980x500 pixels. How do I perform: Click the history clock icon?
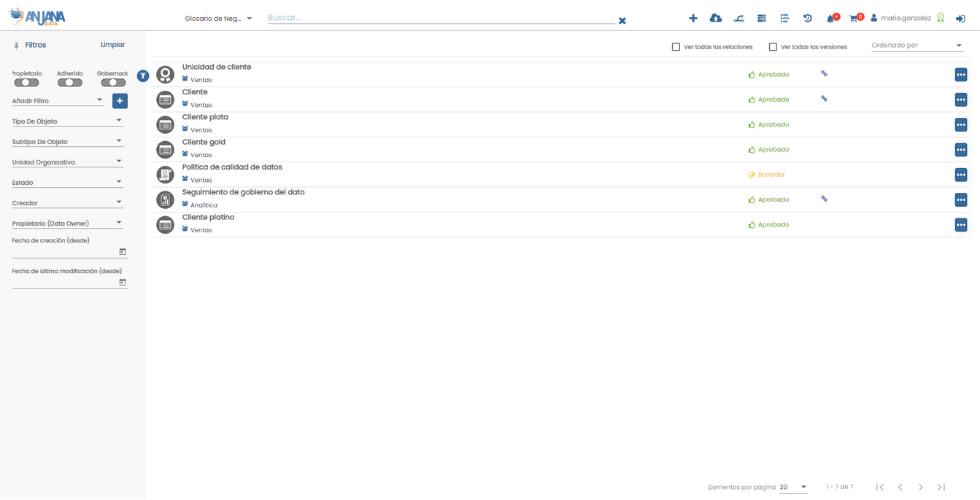(x=808, y=18)
